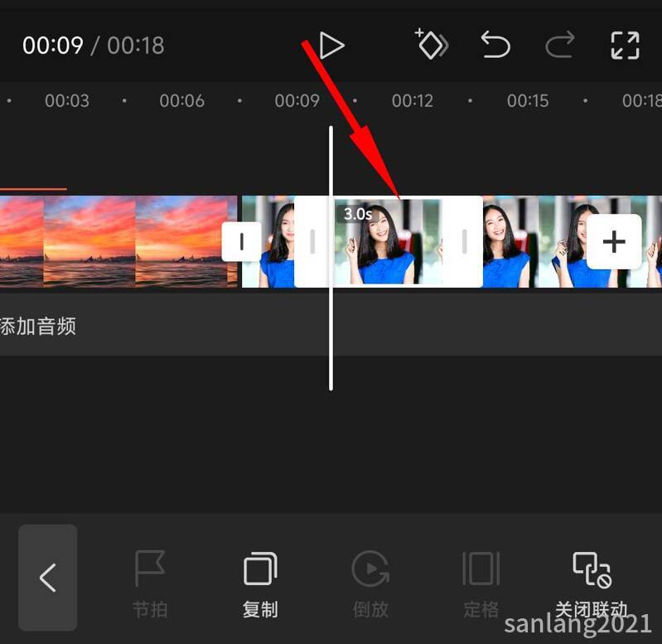This screenshot has height=644, width=662.
Task: Freeze frame with 定格
Action: coord(481,584)
